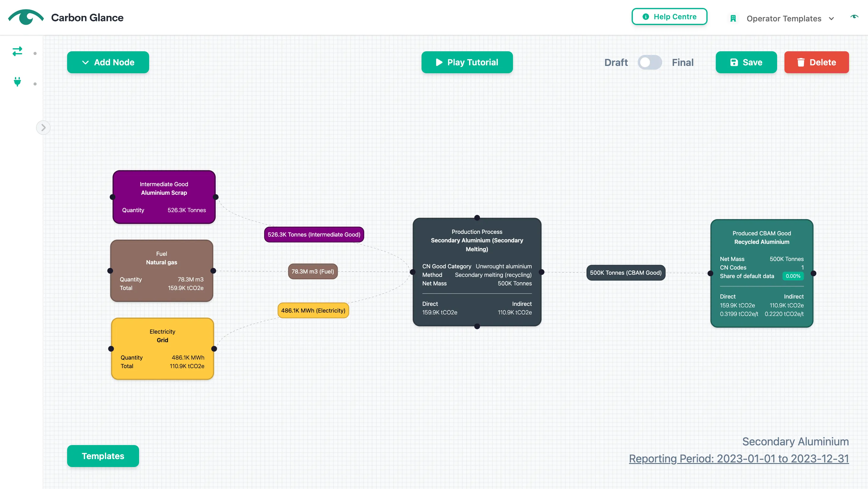
Task: Click the Carbon Glance brand name
Action: (87, 17)
